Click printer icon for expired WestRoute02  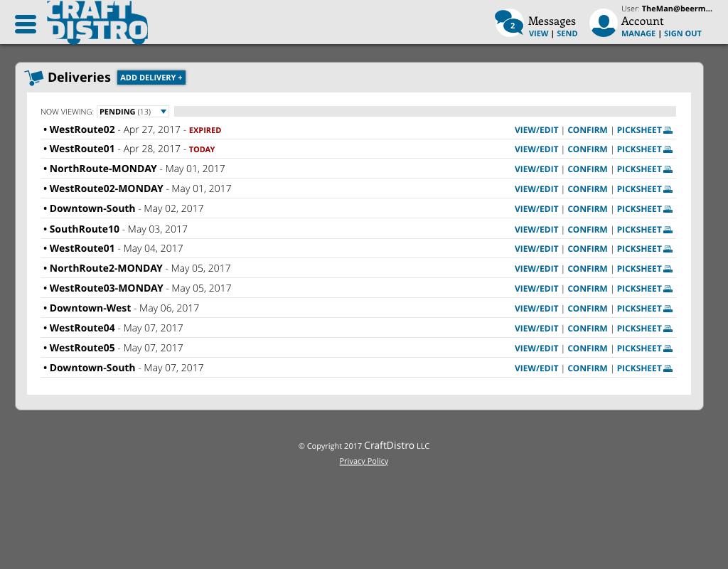pos(668,130)
